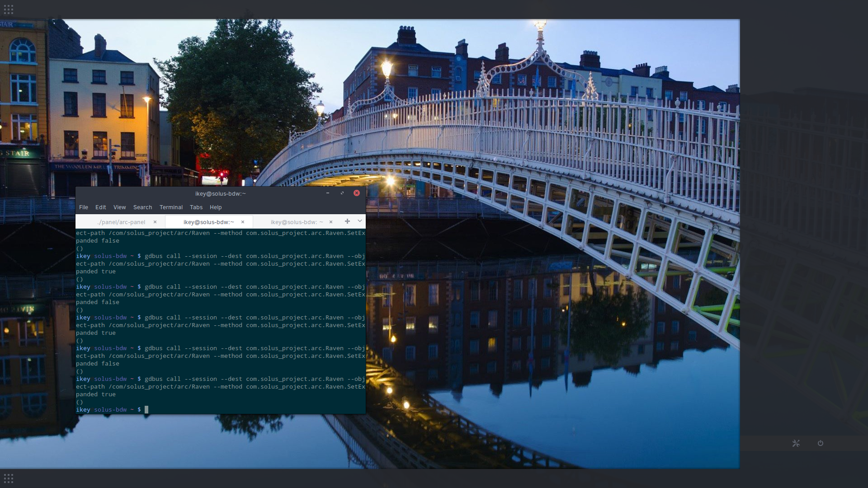The height and width of the screenshot is (488, 868).
Task: Select the middle ikey@solus-bdw:~ tab
Action: click(x=209, y=222)
